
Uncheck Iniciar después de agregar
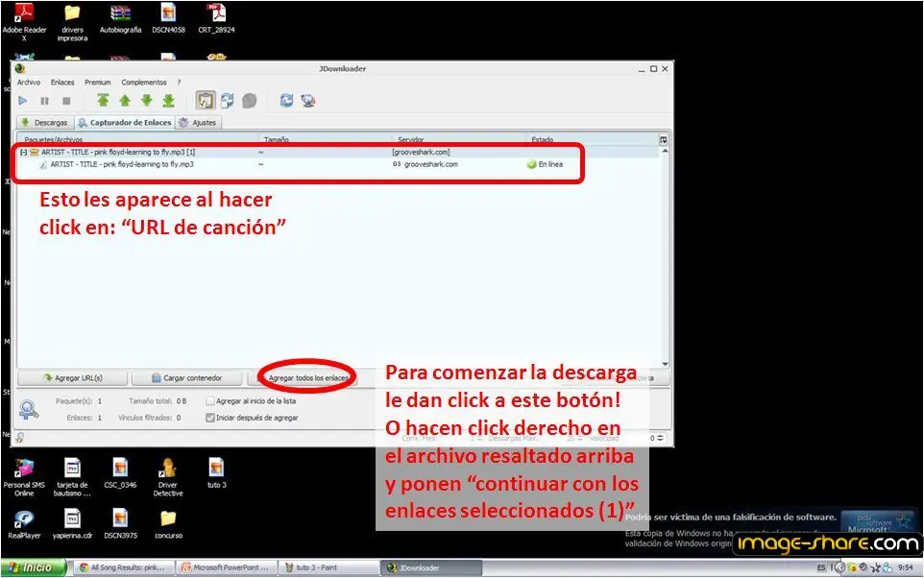coord(209,418)
